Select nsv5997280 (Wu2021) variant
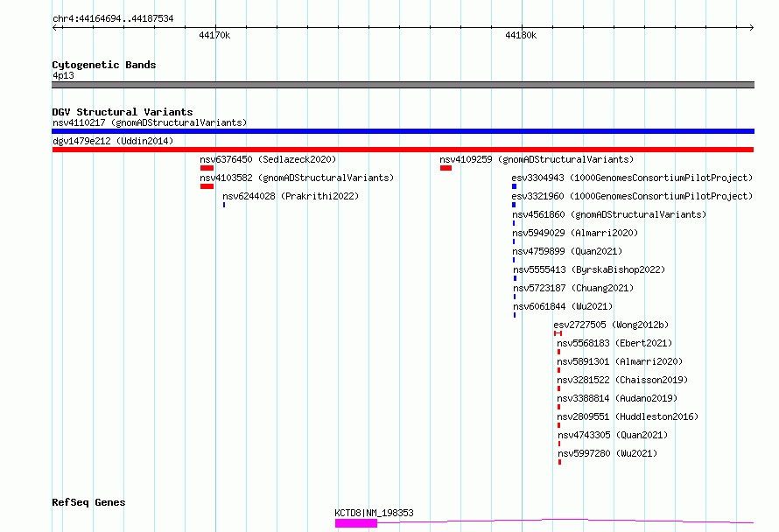The height and width of the screenshot is (532, 779). coord(607,453)
